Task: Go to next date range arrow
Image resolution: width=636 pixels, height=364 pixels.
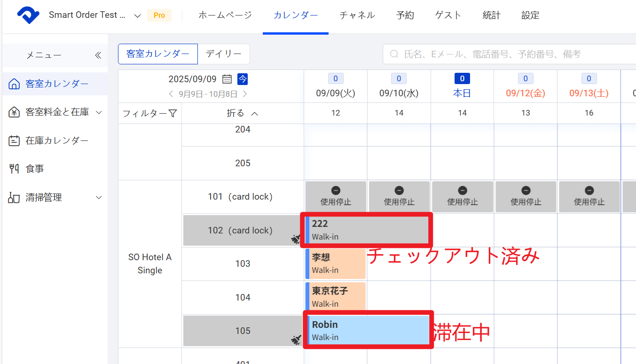Action: click(x=245, y=94)
